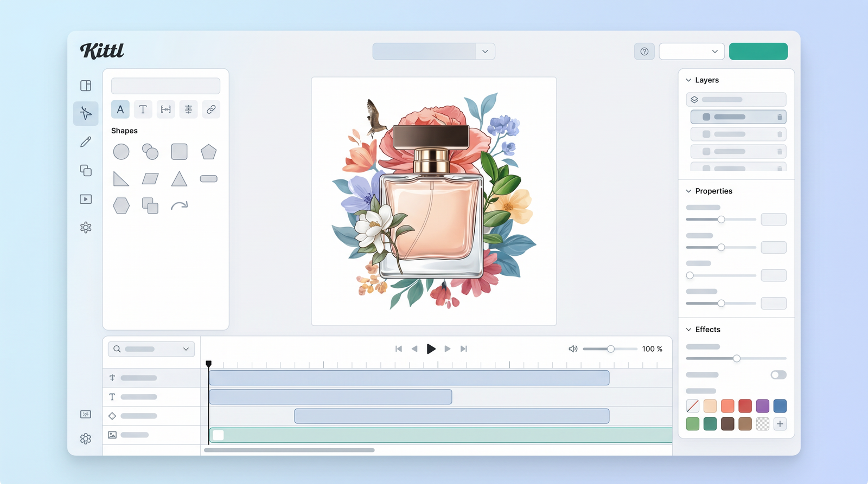This screenshot has width=868, height=484.
Task: Insert the circle shape
Action: tap(121, 152)
